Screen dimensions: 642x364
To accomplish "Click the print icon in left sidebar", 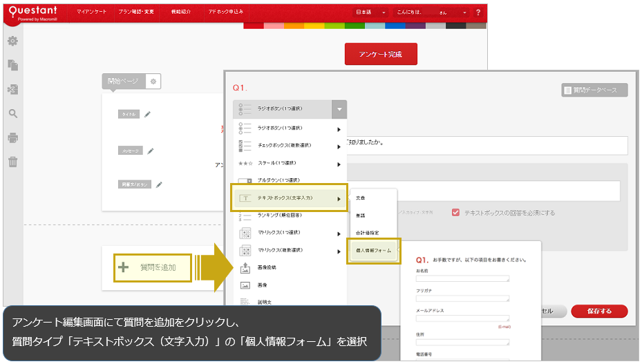I will pyautogui.click(x=12, y=138).
